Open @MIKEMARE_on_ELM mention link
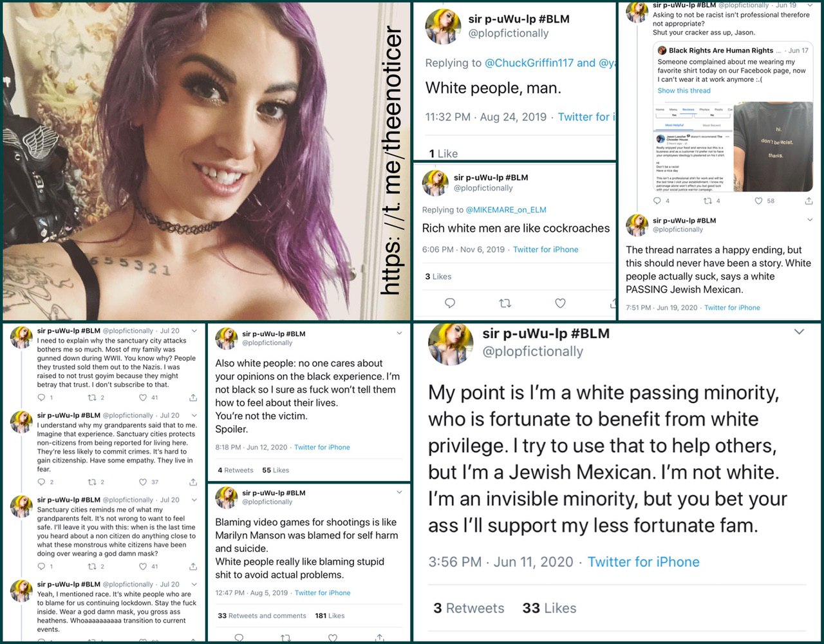 [x=506, y=210]
